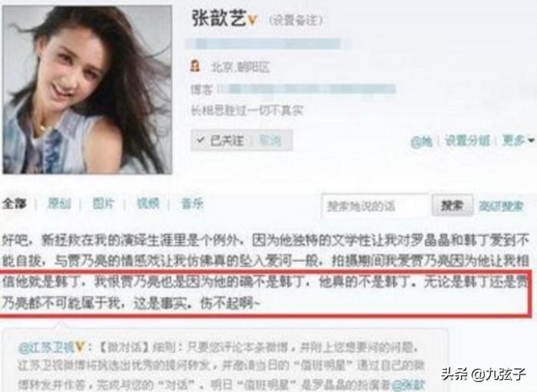
Task: Select the 全部 posts tab
Action: click(15, 204)
